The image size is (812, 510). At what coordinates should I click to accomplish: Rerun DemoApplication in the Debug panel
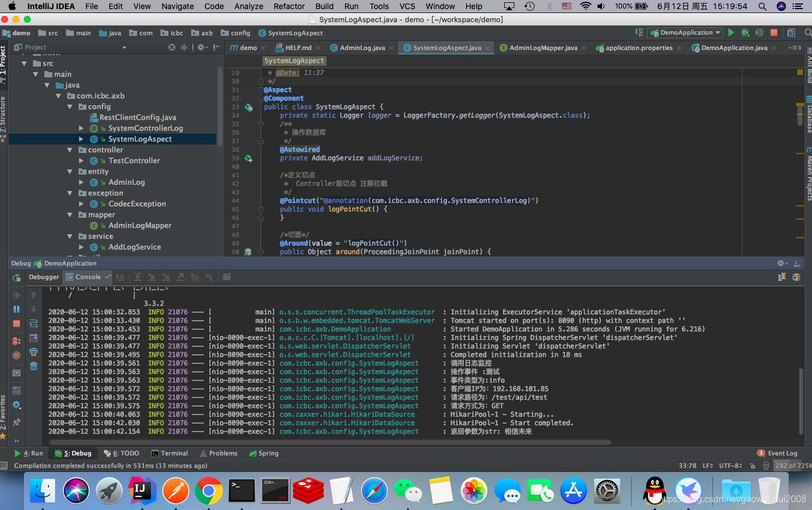pos(17,277)
